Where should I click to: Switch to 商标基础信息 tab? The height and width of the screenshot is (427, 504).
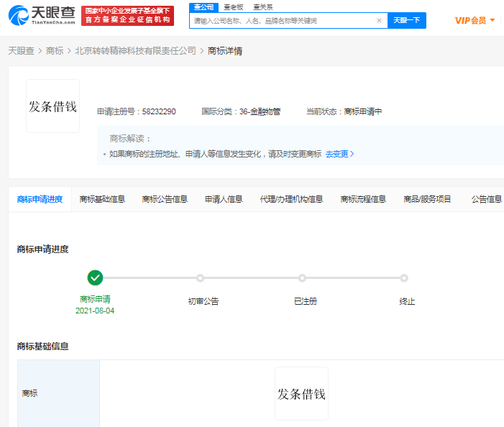(102, 199)
